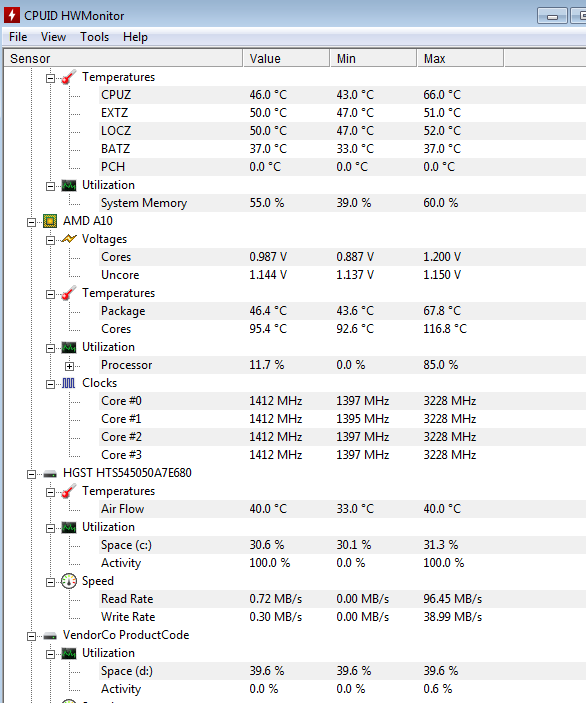Click the Voltages lightning bolt icon
This screenshot has height=703, width=586.
(x=69, y=239)
